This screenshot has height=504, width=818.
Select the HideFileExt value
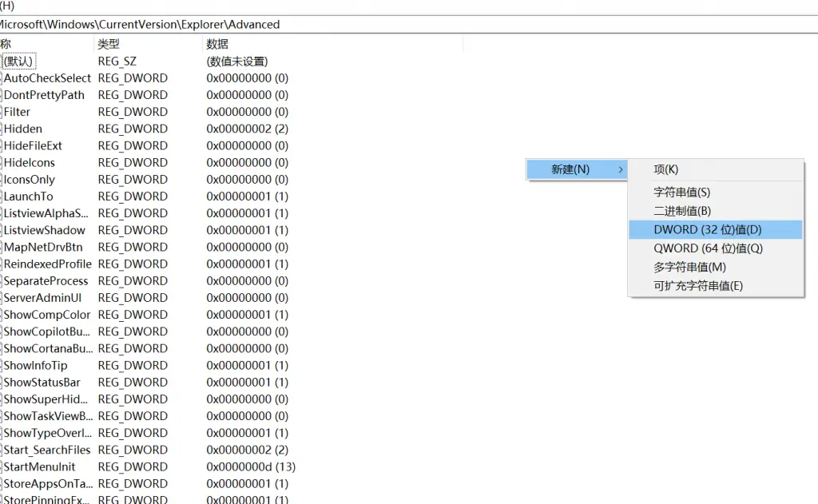(32, 145)
